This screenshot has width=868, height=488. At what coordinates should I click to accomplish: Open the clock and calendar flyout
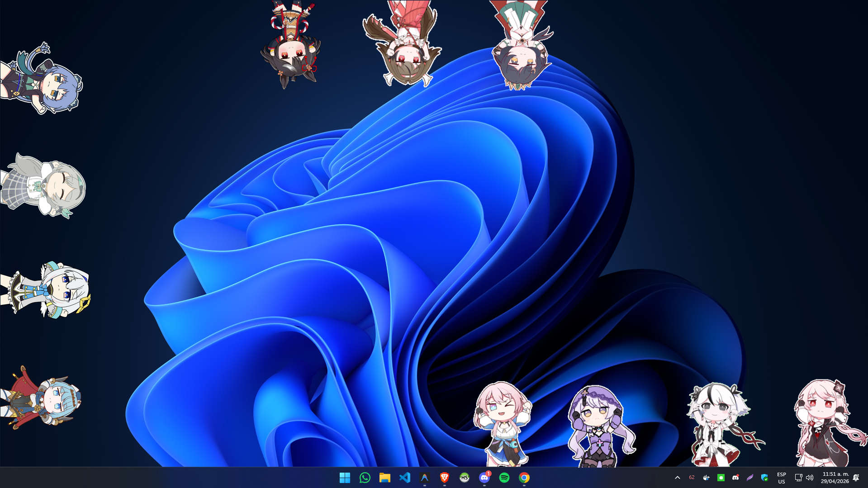click(x=835, y=478)
